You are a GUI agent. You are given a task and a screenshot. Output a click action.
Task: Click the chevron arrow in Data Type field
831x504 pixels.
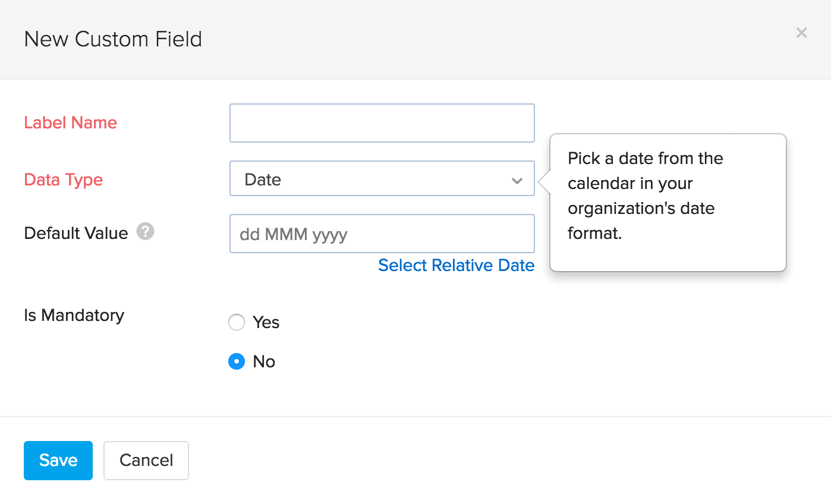point(517,180)
